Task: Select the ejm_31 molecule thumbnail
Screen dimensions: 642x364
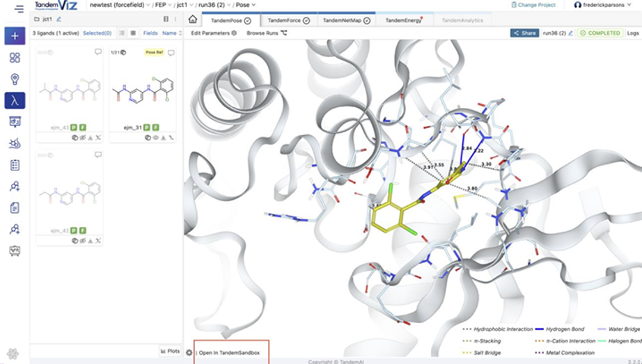Action: (143, 90)
